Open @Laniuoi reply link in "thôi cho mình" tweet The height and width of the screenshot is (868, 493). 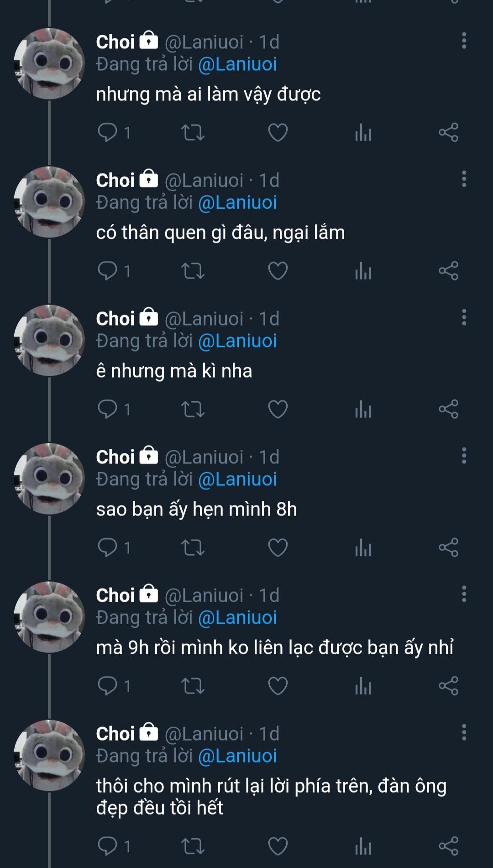pyautogui.click(x=237, y=756)
